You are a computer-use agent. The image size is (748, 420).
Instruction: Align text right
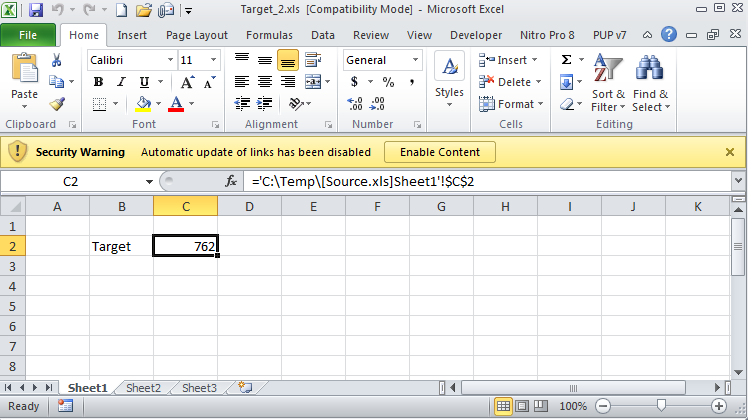pyautogui.click(x=288, y=82)
